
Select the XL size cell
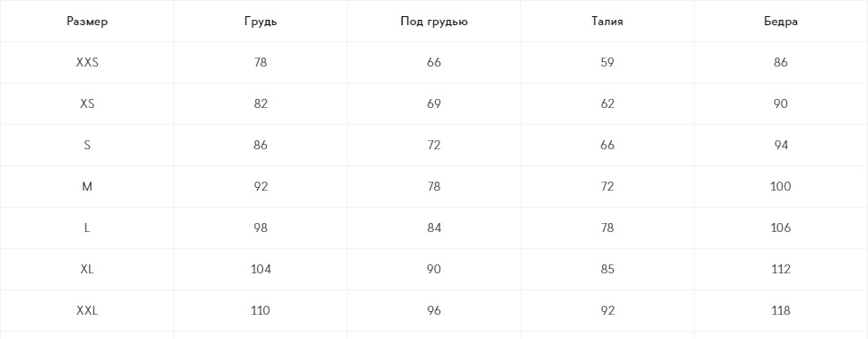click(87, 269)
